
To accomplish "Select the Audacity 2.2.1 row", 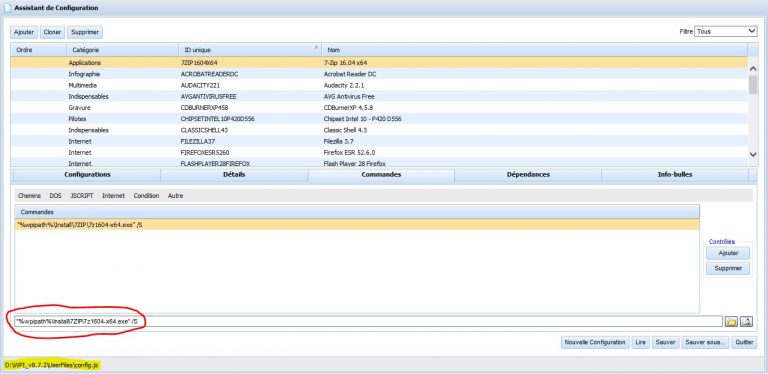I will point(379,85).
